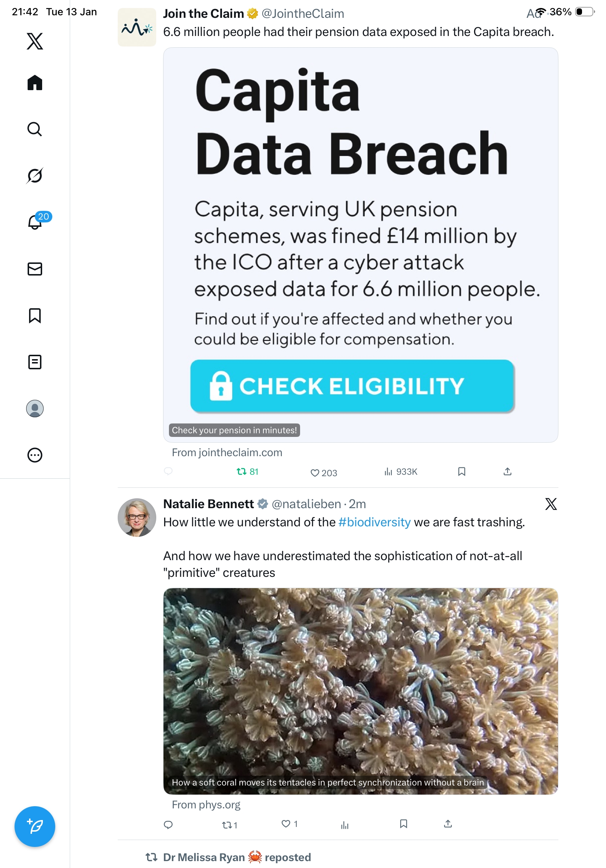
Task: Open Bookmarks in the sidebar
Action: (35, 315)
